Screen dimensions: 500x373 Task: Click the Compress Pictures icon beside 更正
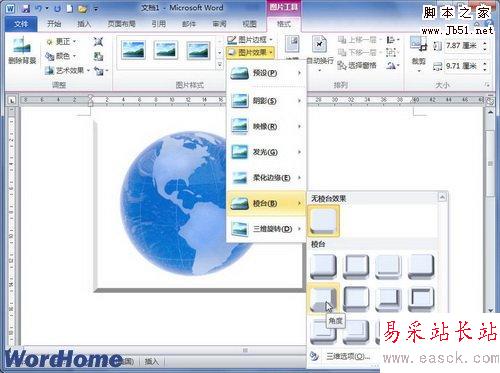[x=98, y=42]
